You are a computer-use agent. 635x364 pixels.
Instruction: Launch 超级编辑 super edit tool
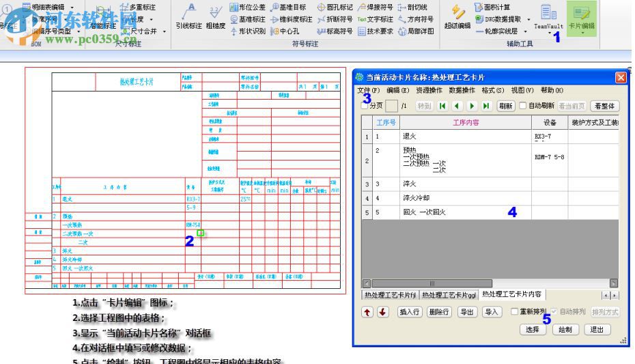(x=457, y=17)
